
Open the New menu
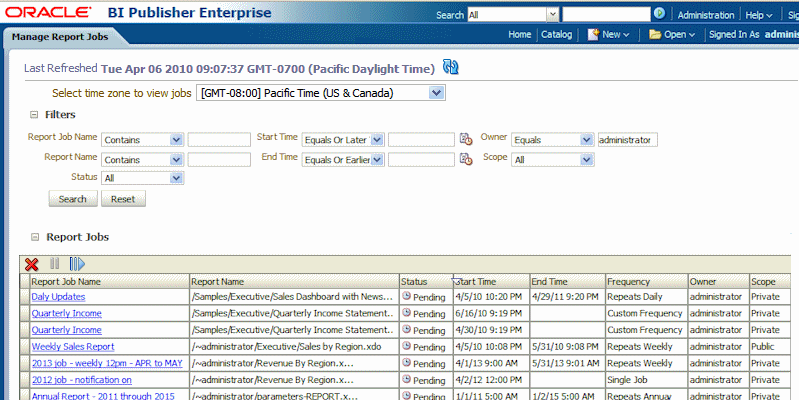click(616, 35)
